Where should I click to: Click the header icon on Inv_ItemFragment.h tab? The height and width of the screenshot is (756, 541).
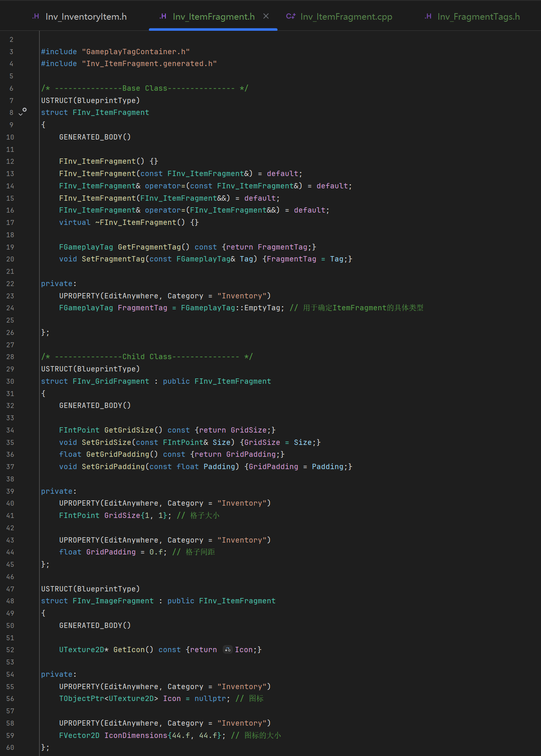pos(163,16)
